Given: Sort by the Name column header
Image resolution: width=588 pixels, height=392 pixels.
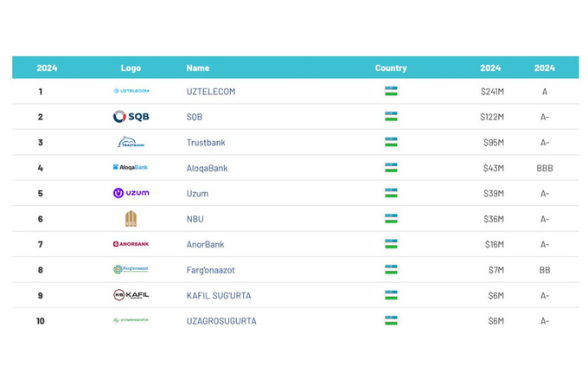Looking at the screenshot, I should click(x=197, y=67).
